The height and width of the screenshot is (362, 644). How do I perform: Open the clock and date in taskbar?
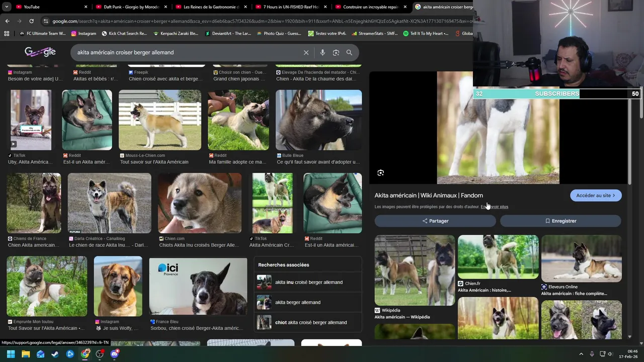pos(629,354)
